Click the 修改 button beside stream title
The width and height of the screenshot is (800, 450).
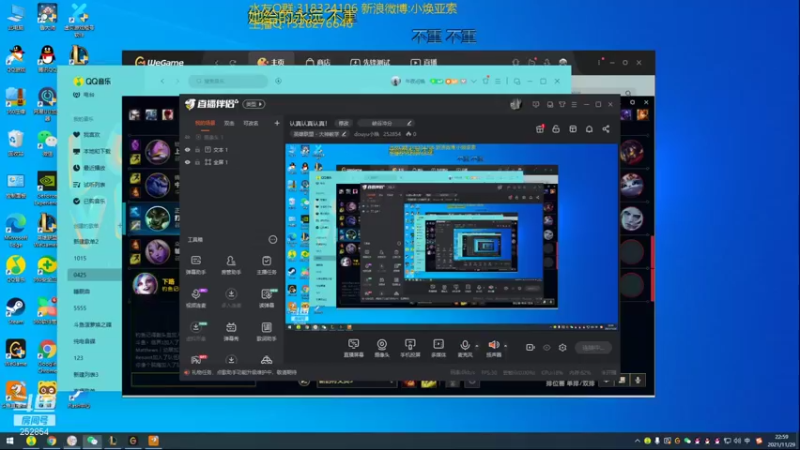click(343, 123)
